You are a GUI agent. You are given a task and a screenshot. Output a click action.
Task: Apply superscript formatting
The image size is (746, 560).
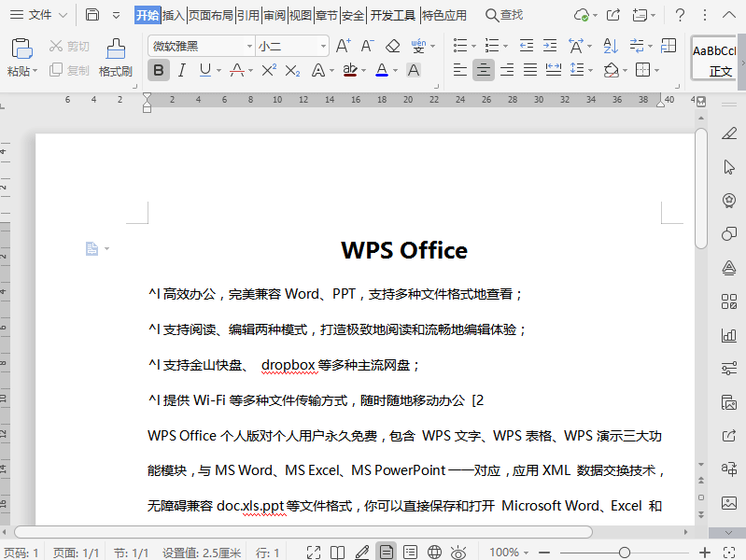pyautogui.click(x=269, y=70)
